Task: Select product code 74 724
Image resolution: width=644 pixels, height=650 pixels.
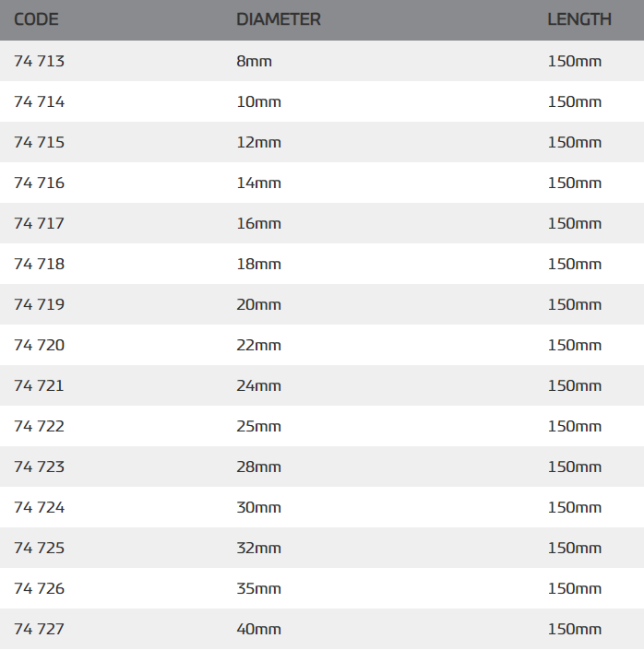Action: pos(40,508)
